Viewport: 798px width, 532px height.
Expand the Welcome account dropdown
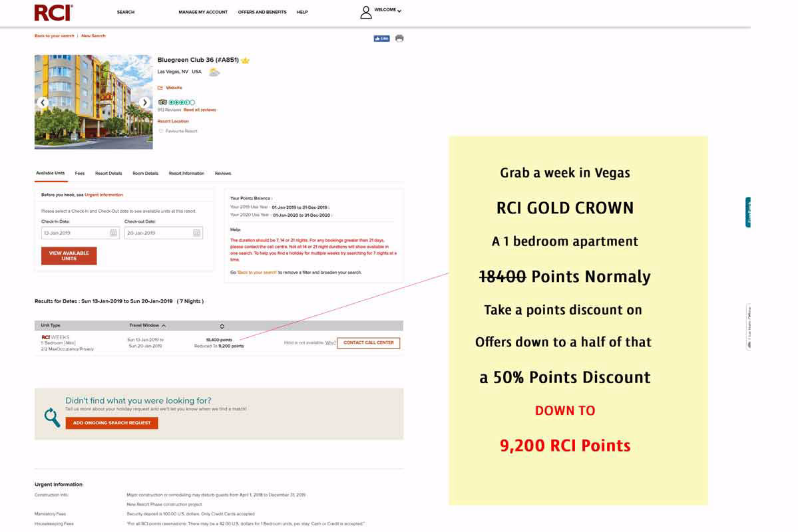pos(388,10)
